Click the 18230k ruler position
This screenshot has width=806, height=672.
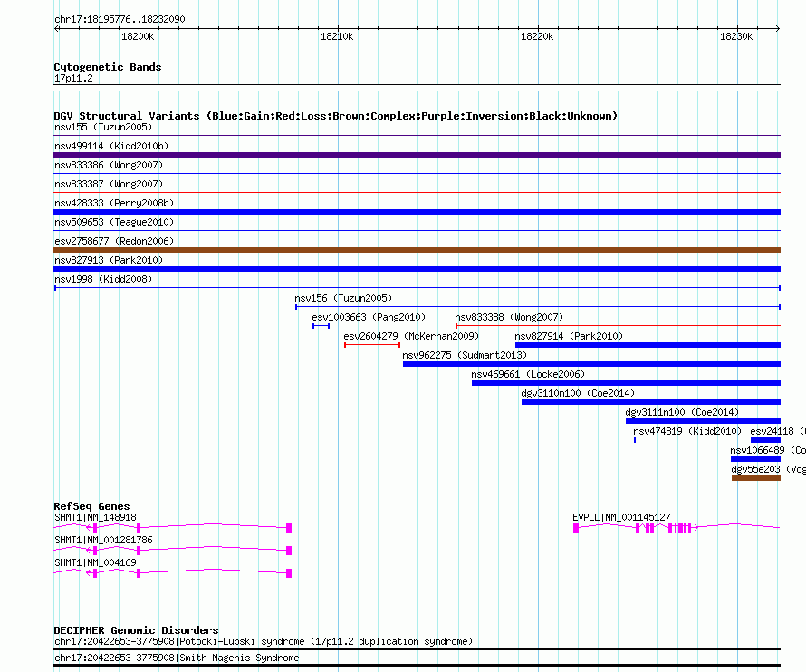(736, 36)
